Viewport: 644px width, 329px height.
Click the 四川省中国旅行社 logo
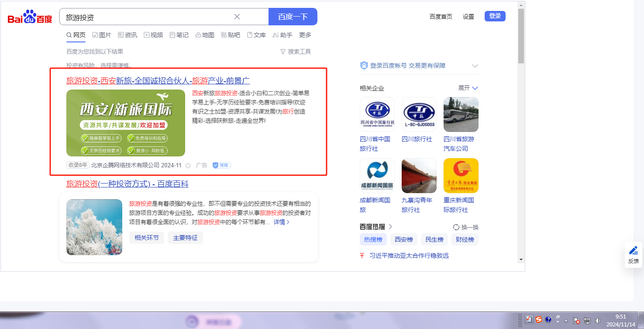click(377, 114)
